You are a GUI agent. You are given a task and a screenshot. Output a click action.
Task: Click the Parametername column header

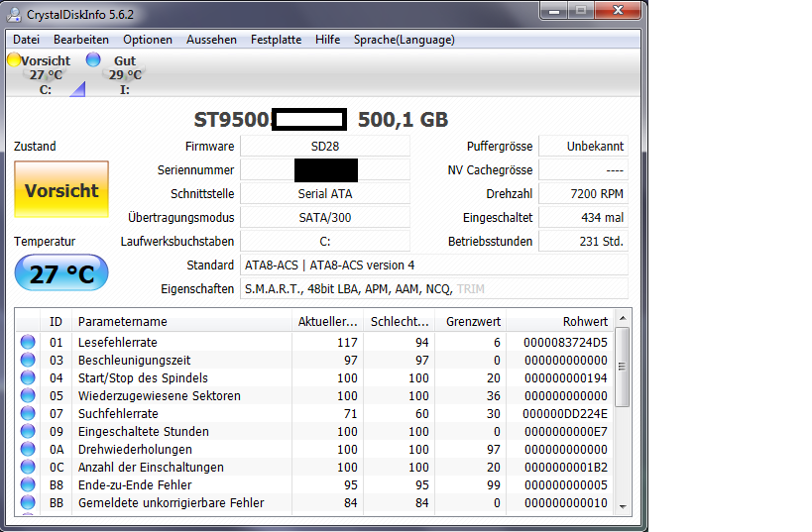point(181,321)
